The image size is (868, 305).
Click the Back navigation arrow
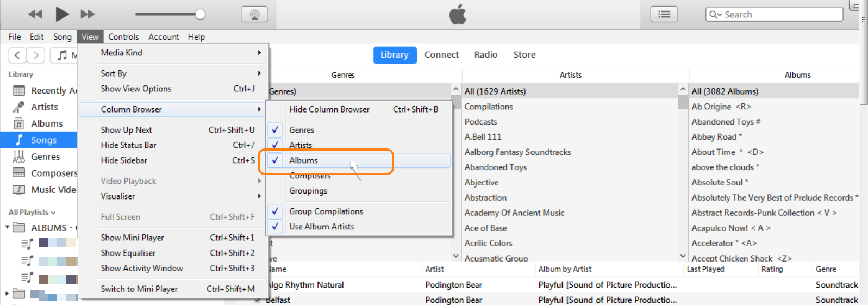17,55
